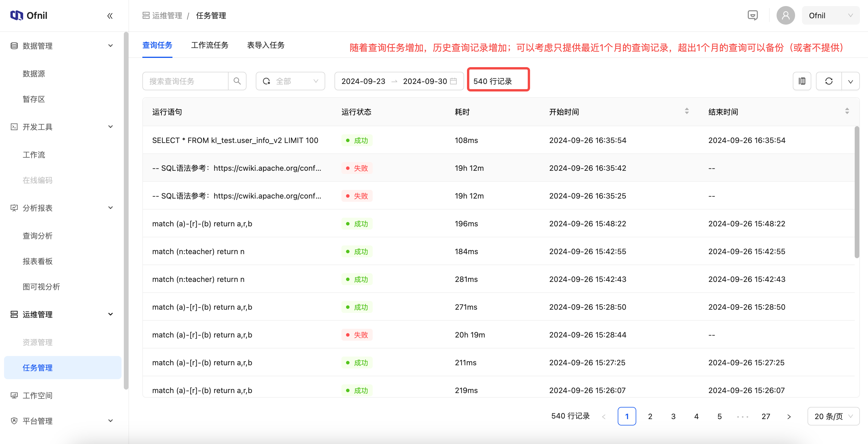Click the 运行语句 column header
This screenshot has height=444, width=868.
167,112
